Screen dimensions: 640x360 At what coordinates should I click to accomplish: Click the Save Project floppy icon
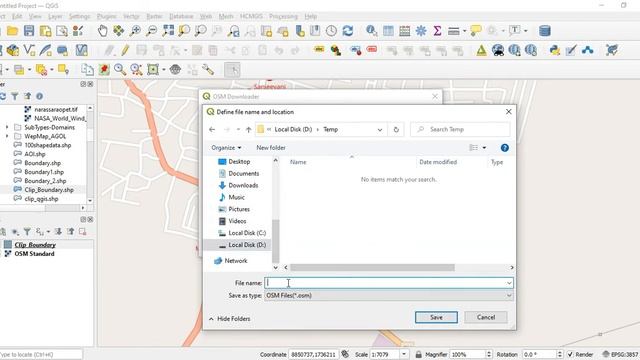(29, 31)
